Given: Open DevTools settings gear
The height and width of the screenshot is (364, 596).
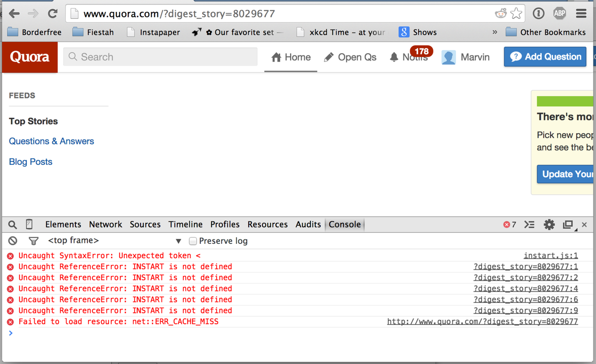Looking at the screenshot, I should (549, 225).
